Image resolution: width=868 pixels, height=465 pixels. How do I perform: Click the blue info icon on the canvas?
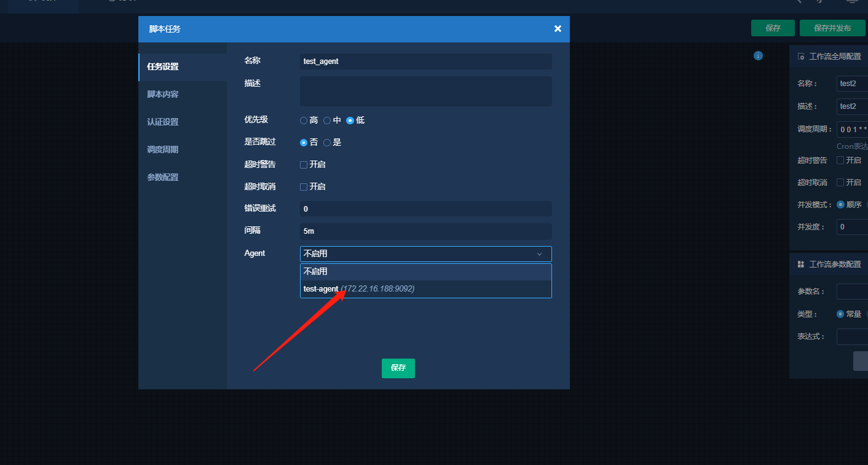pyautogui.click(x=758, y=56)
